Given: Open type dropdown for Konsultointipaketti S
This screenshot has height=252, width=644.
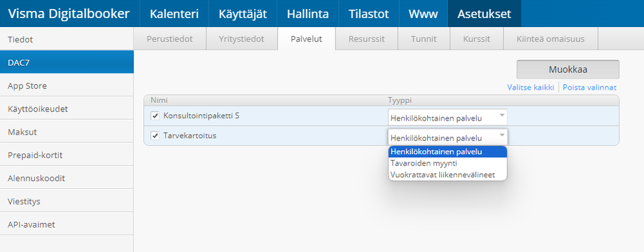Looking at the screenshot, I should 448,117.
